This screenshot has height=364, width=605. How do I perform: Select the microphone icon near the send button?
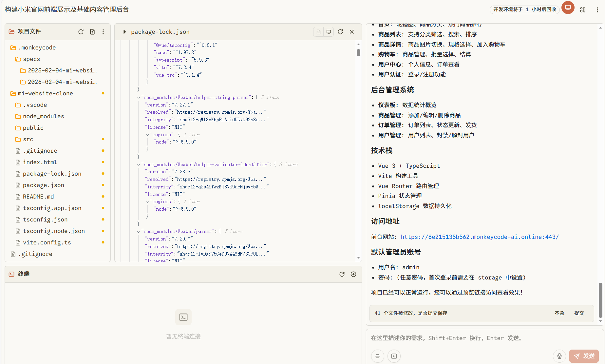click(x=559, y=356)
